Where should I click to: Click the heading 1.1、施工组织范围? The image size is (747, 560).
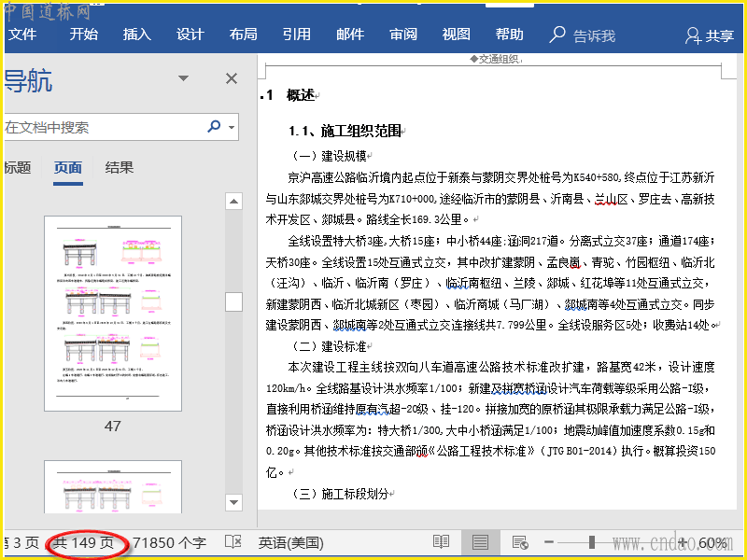pos(345,131)
